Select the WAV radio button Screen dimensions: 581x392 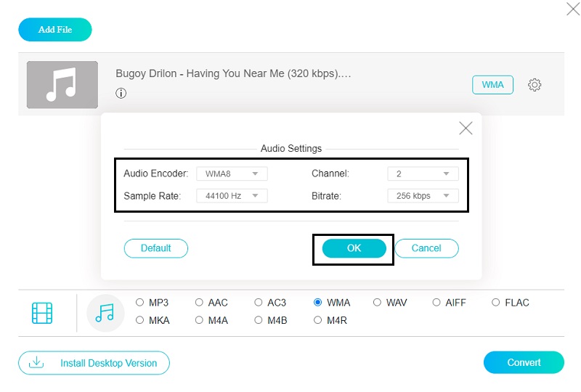coord(378,303)
